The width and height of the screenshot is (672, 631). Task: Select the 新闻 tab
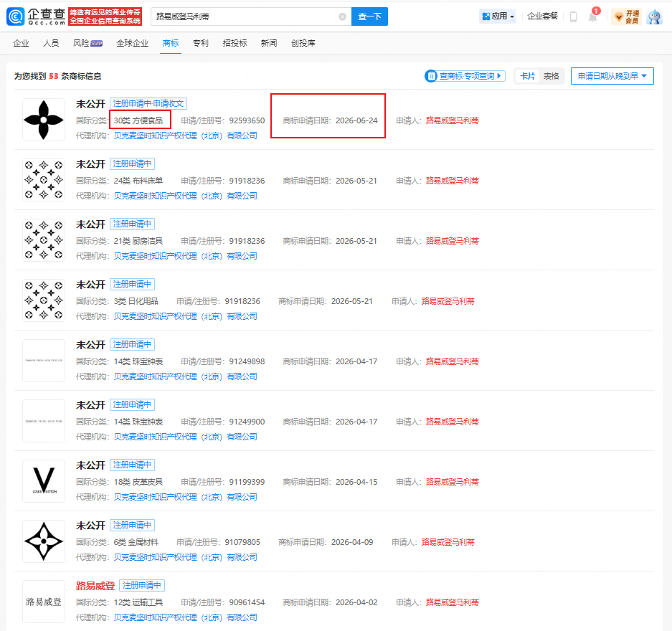(269, 43)
